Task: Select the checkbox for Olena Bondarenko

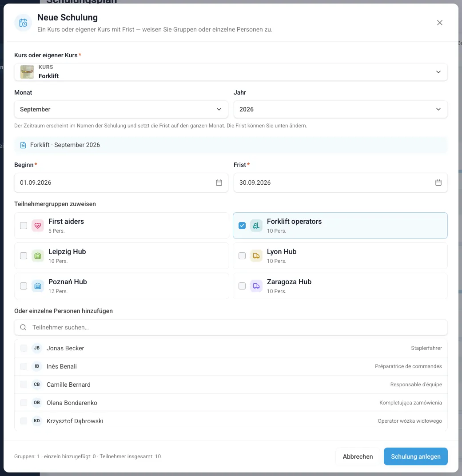Action: (x=24, y=403)
